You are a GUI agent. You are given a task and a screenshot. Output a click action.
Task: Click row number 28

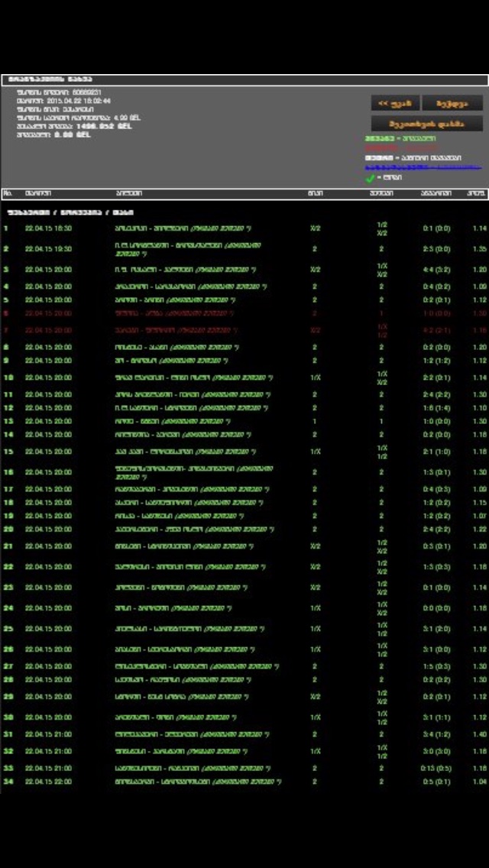tap(7, 680)
